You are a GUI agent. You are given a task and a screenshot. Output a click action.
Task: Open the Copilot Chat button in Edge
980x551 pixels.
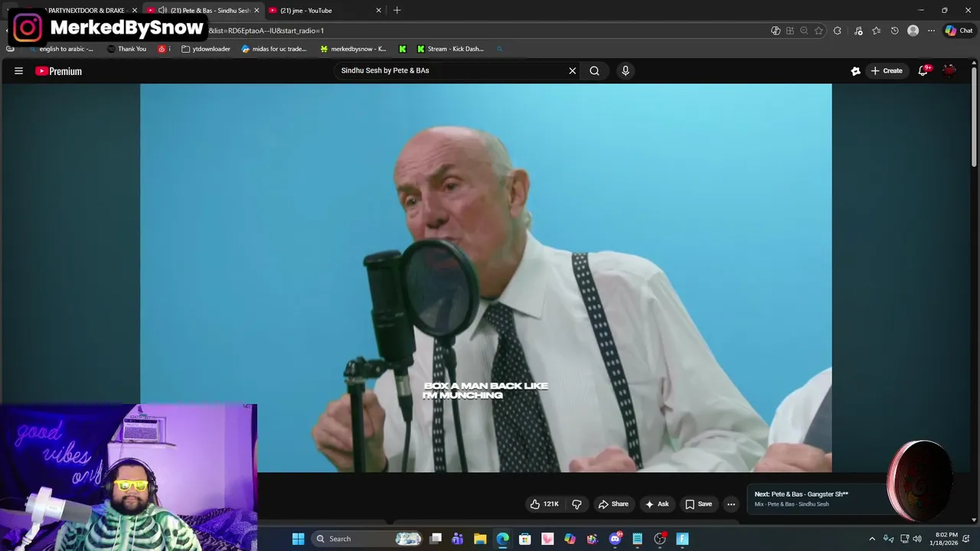point(959,31)
